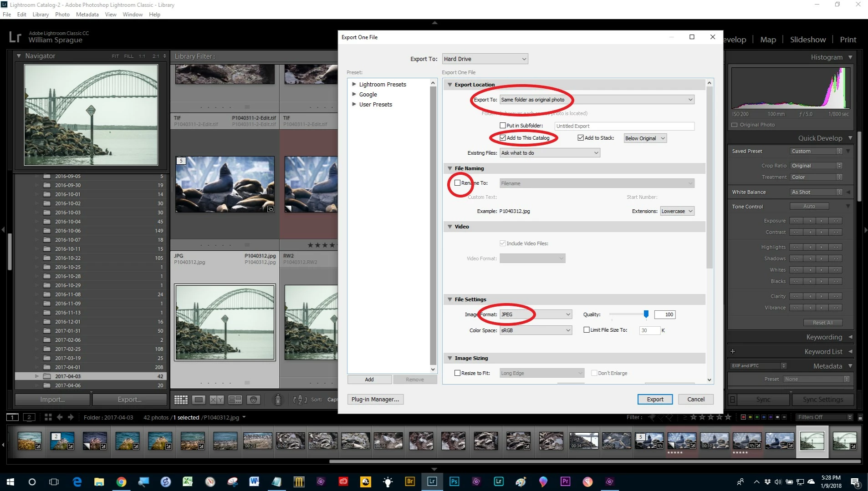Screen dimensions: 868x491
Task: Switch to the Slideshow module
Action: coord(807,40)
